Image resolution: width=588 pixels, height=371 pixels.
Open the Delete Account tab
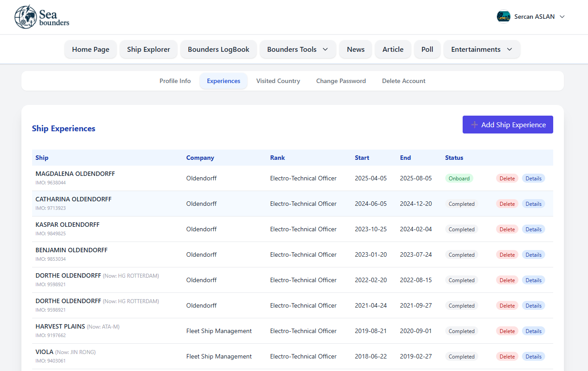tap(403, 81)
